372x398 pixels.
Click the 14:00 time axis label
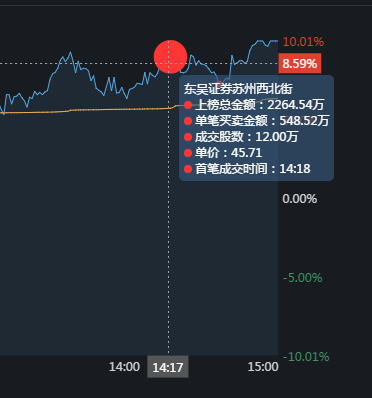point(124,367)
